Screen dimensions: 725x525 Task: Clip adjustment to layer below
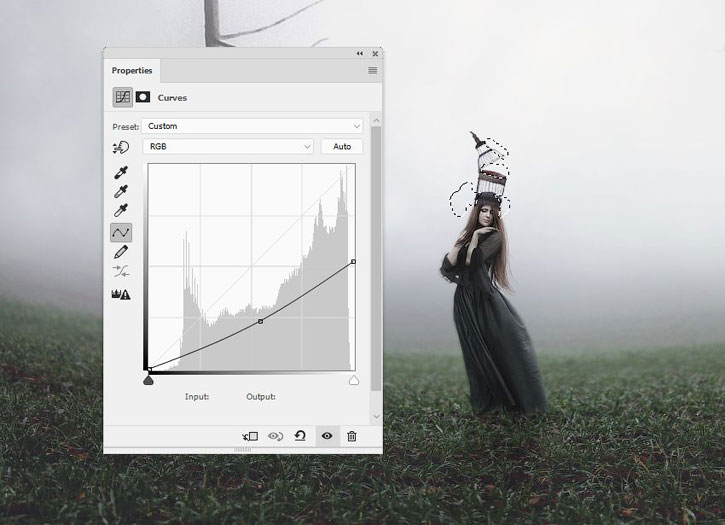click(250, 436)
